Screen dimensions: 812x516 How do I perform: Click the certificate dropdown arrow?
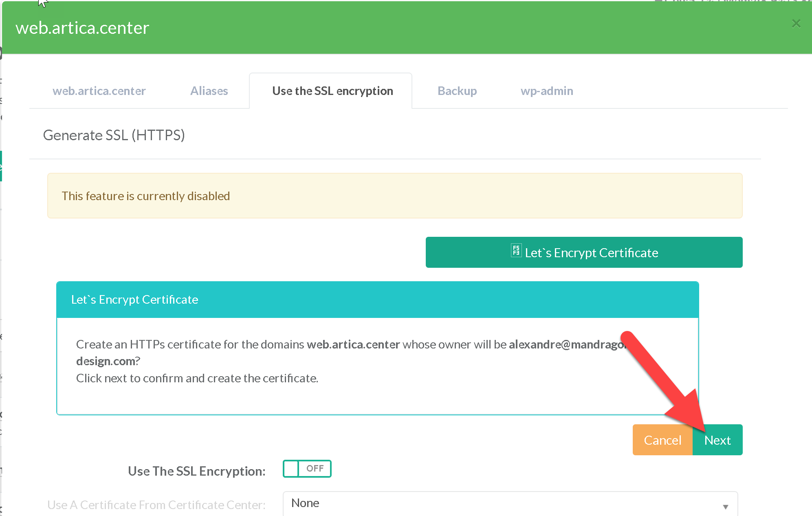(725, 507)
